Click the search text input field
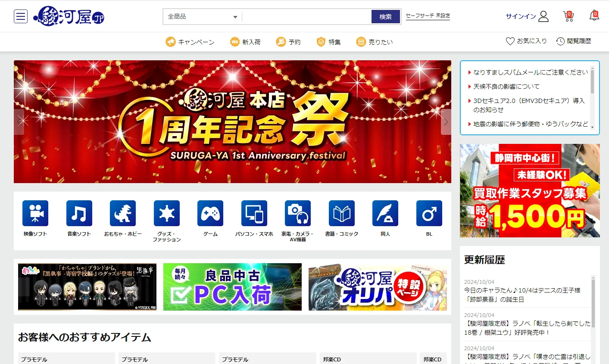 (307, 17)
